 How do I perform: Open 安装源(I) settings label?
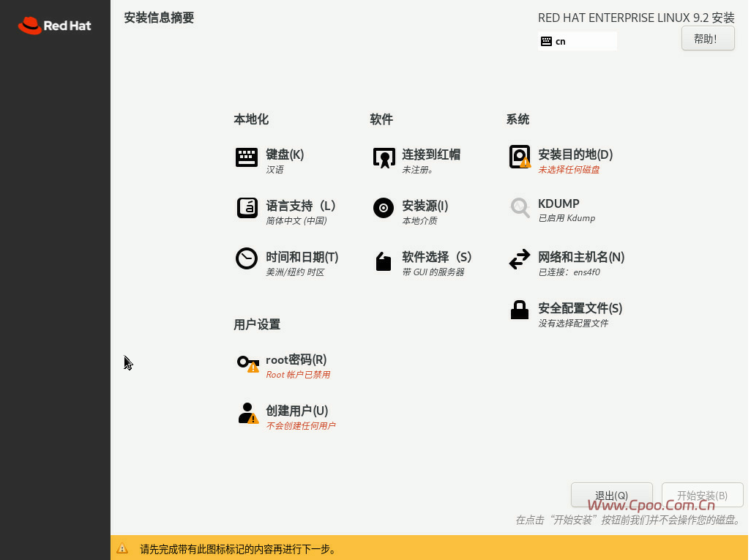tap(425, 206)
